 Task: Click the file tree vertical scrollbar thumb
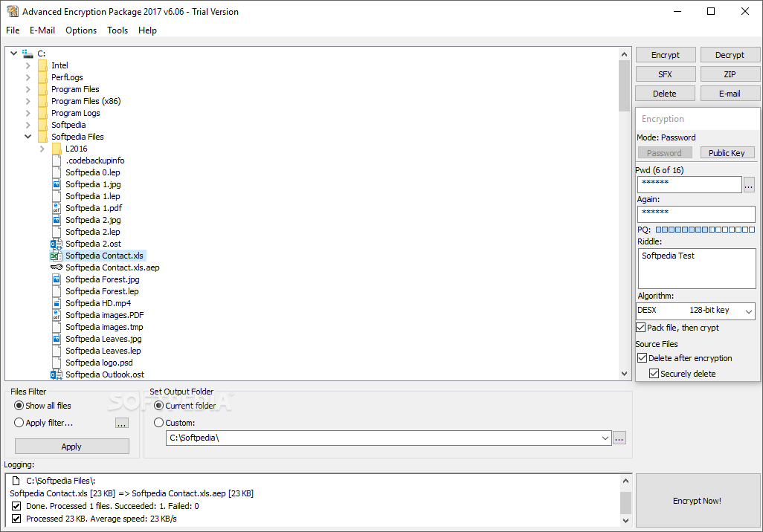pos(625,85)
